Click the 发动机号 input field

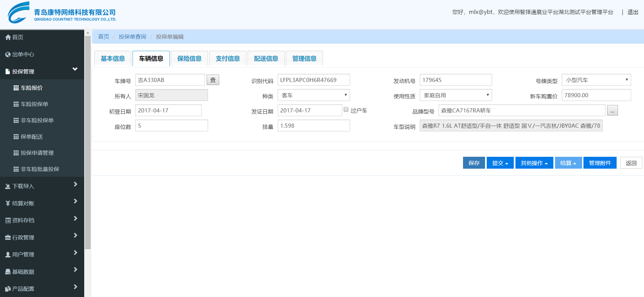456,80
